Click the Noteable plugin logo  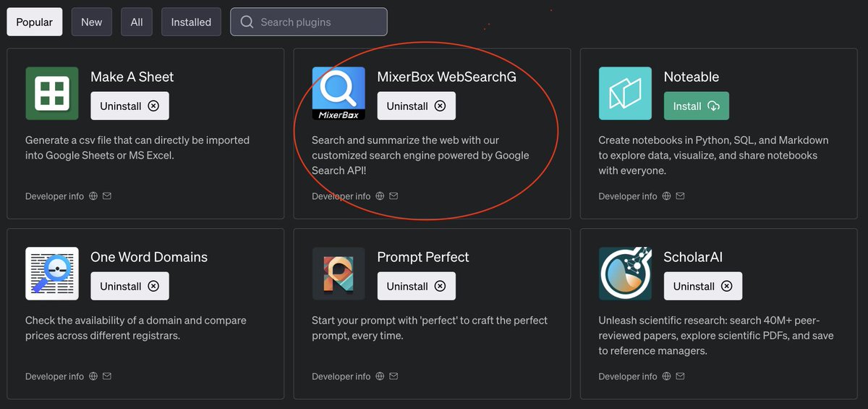[625, 93]
